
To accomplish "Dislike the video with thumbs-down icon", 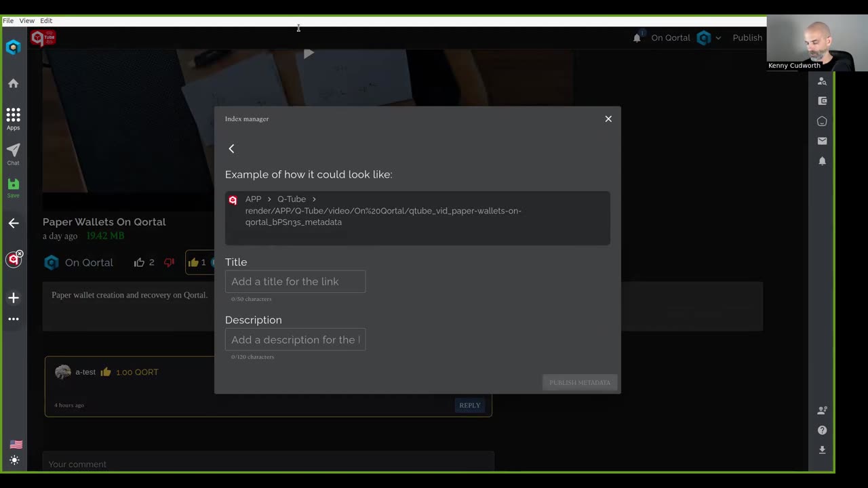I will point(169,262).
